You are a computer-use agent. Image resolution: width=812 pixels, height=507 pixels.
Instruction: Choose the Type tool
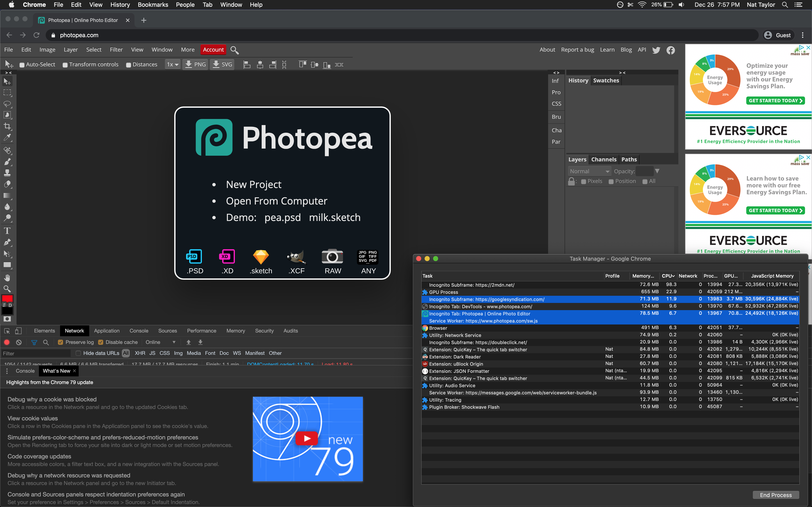point(7,231)
